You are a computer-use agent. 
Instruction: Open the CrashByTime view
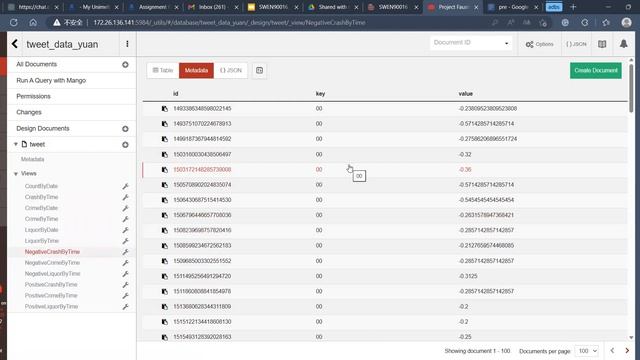coord(41,197)
